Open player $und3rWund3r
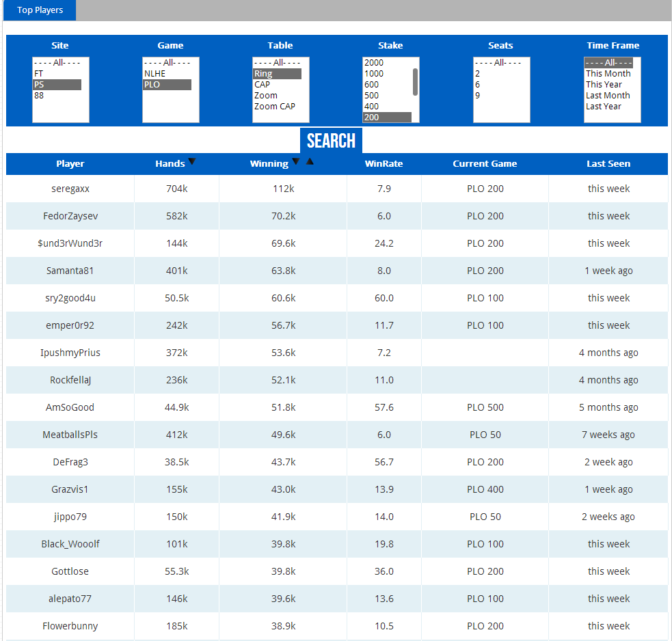 point(70,243)
